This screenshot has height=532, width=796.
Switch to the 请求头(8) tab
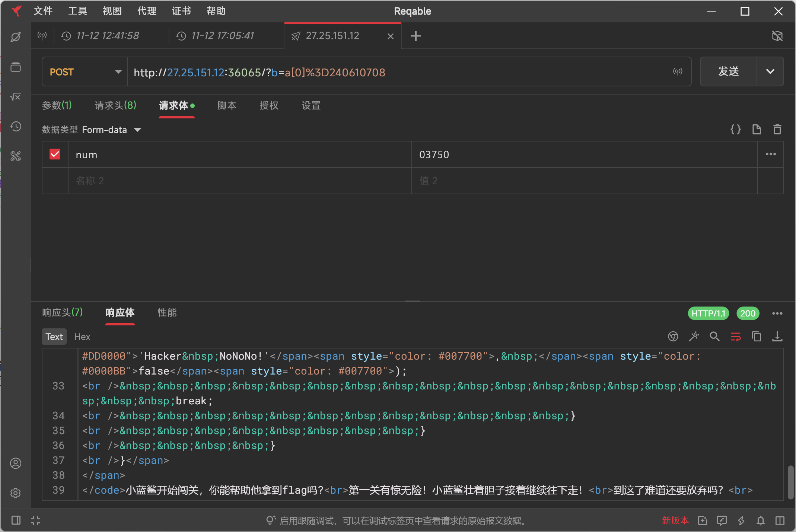click(115, 106)
